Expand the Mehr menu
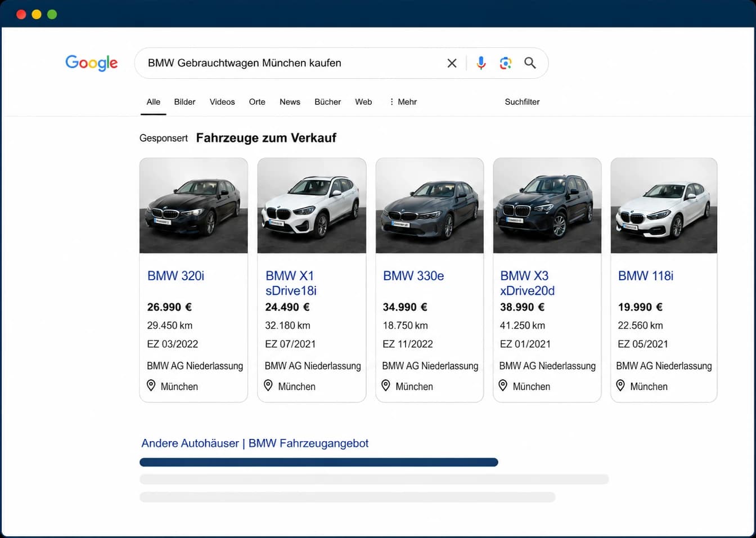 pos(403,102)
